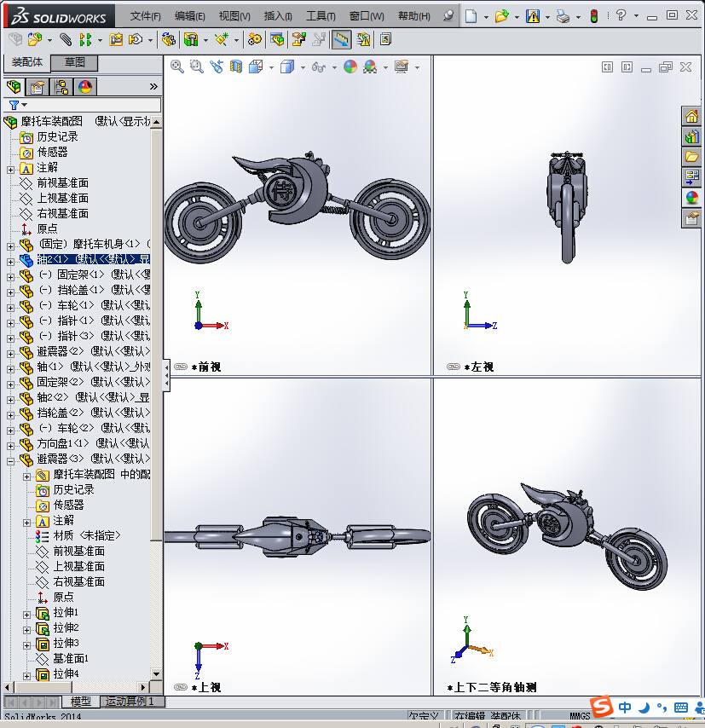Open the PropertyManager tab icon
Viewport: 705px width, 728px height.
(x=38, y=87)
